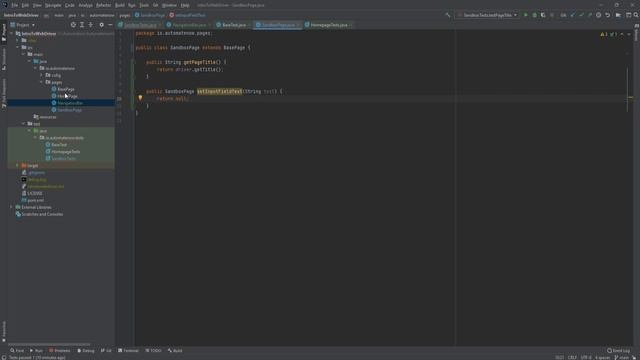Viewport: 640px width, 360px height.
Task: Open the Project Structure icon in the toolbar
Action: pyautogui.click(x=618, y=15)
